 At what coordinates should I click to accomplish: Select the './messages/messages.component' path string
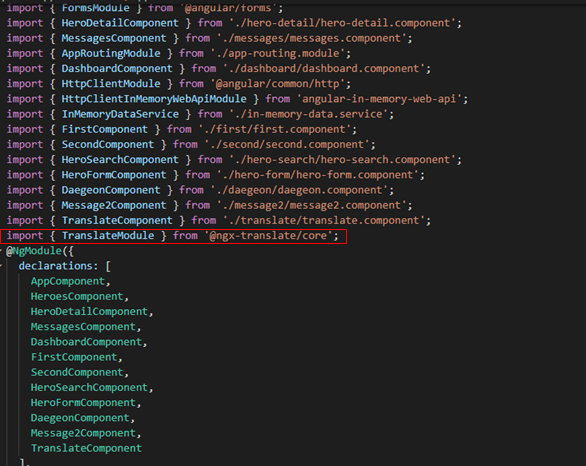(x=312, y=38)
